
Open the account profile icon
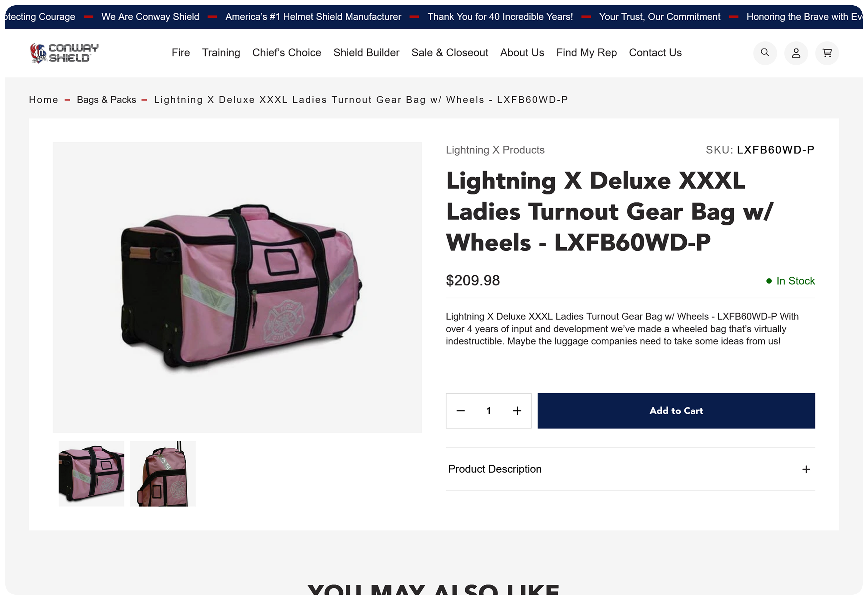click(x=796, y=53)
